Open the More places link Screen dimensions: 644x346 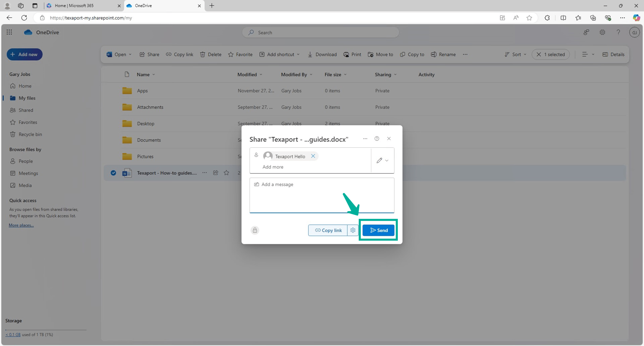pyautogui.click(x=21, y=225)
